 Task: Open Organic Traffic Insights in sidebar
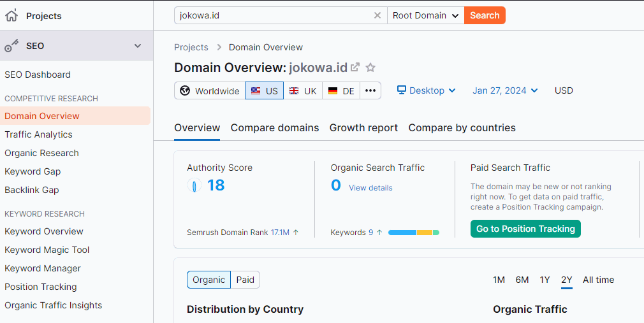[x=54, y=305]
